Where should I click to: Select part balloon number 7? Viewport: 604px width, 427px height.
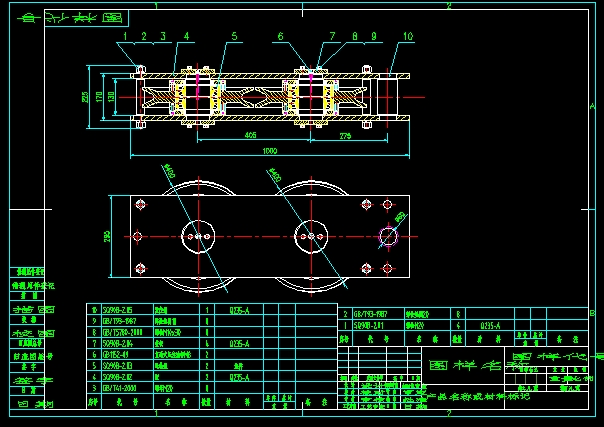pyautogui.click(x=332, y=37)
